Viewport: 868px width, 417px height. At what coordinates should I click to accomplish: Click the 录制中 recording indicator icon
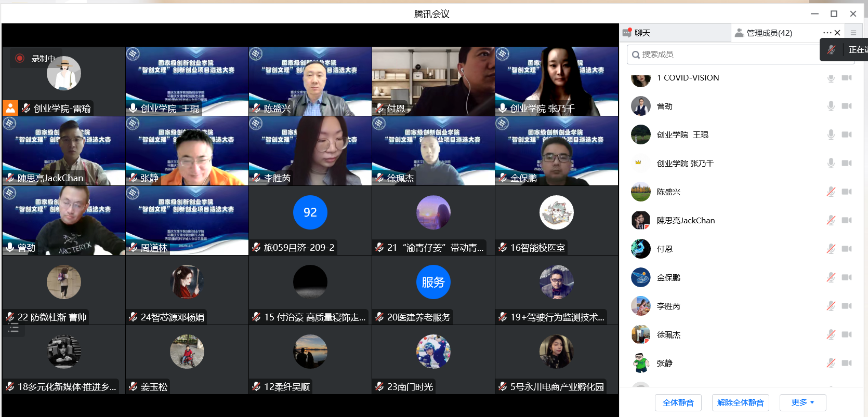click(20, 58)
